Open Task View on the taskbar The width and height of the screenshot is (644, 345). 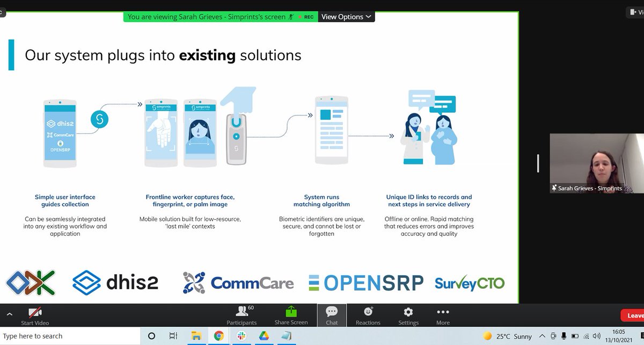click(x=173, y=336)
